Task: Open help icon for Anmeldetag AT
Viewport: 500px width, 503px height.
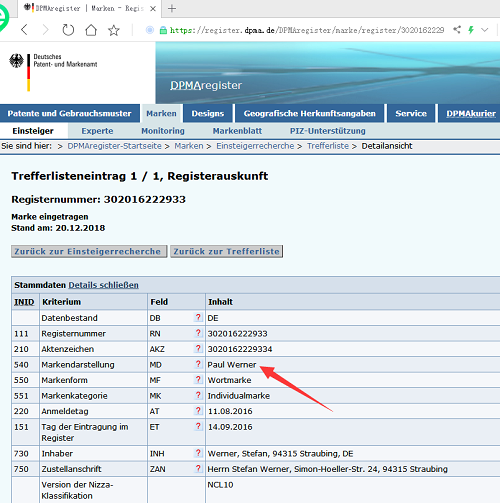Action: (x=198, y=410)
